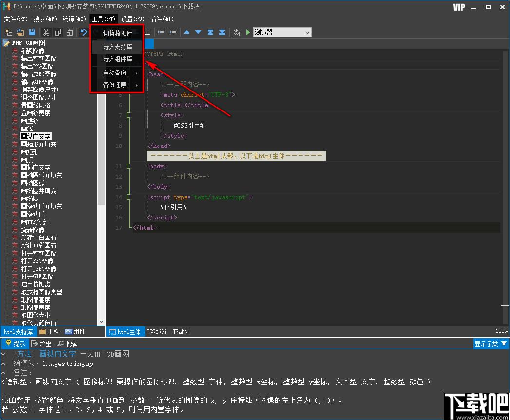Click 画纵向文字 link in hint panel
The width and height of the screenshot is (510, 420).
(57, 354)
